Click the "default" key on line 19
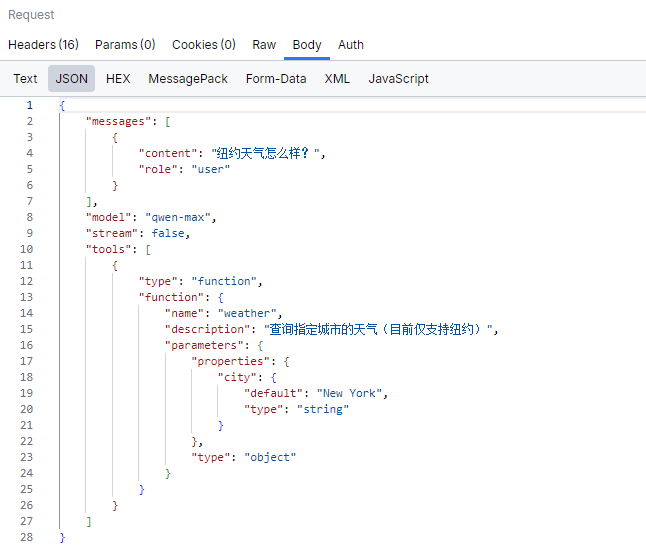 tap(274, 393)
